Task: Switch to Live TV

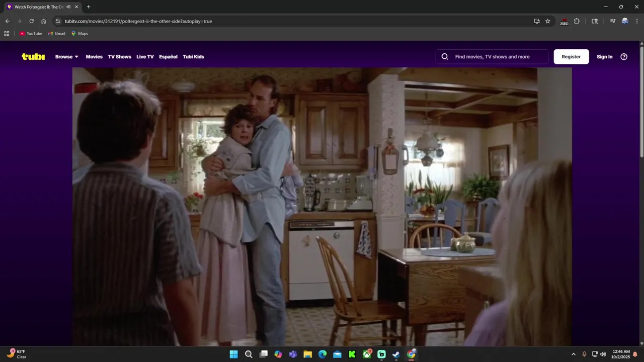Action: 145,57
